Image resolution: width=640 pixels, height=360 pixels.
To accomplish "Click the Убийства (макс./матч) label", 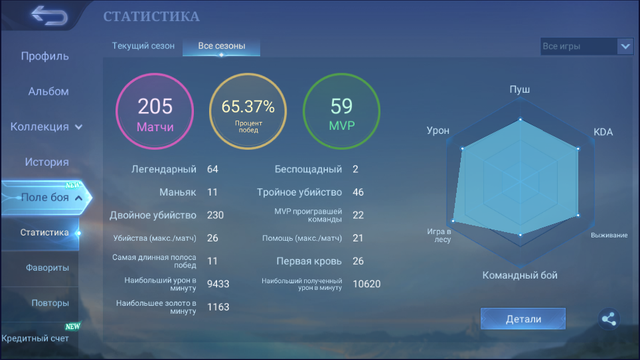I will [x=155, y=238].
